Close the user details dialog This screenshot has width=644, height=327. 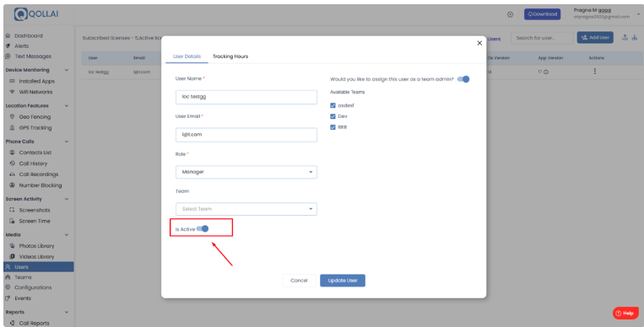(x=479, y=43)
